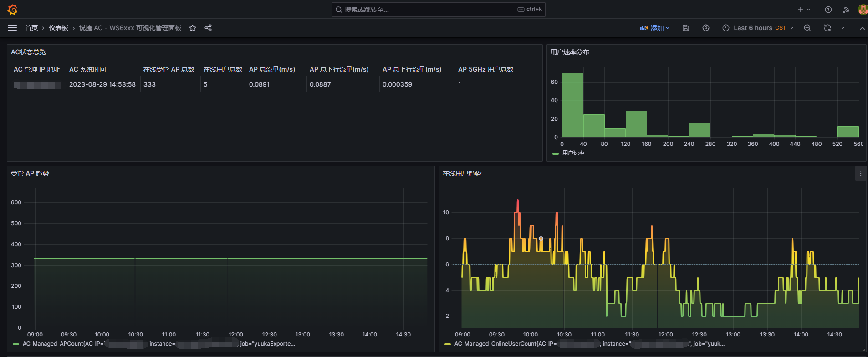
Task: Toggle AC_Managed_OnlineUserCount legend series
Action: (x=589, y=344)
